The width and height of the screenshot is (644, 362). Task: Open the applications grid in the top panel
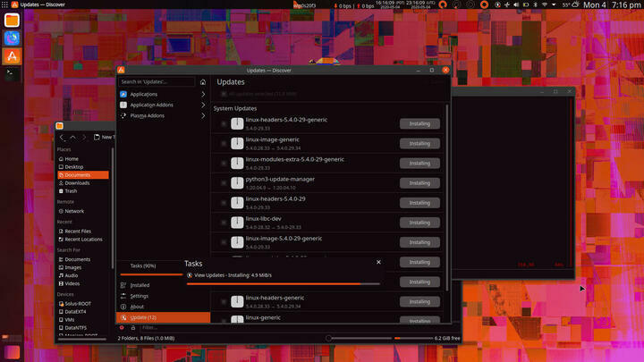(x=4, y=4)
